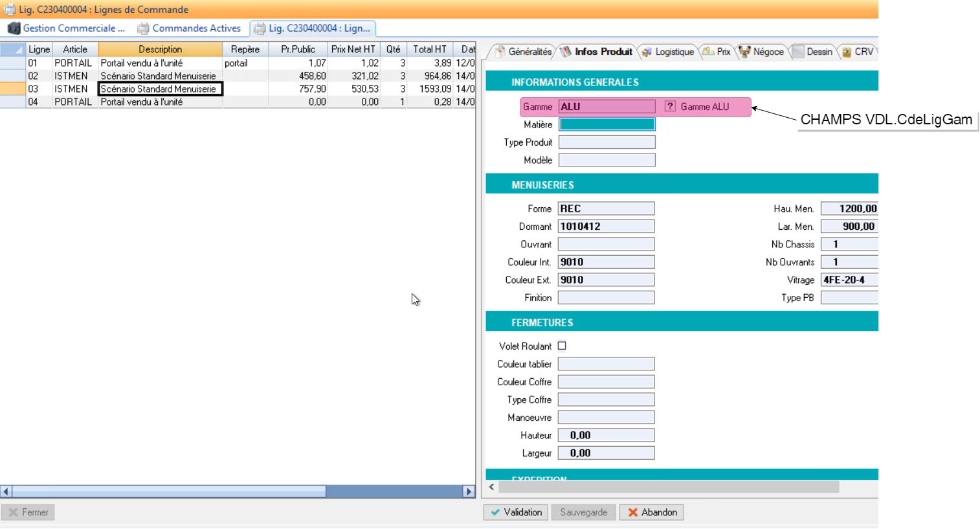Click the Négoce tab icon

click(x=744, y=52)
